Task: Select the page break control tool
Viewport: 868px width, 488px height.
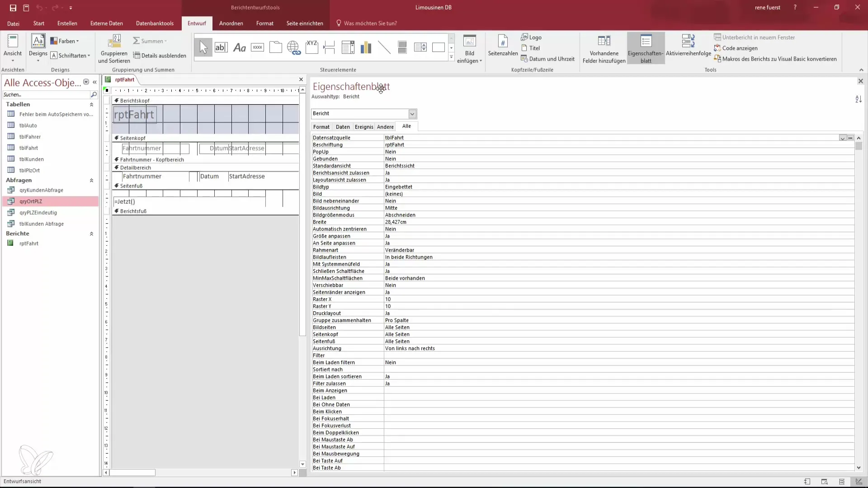Action: [330, 47]
